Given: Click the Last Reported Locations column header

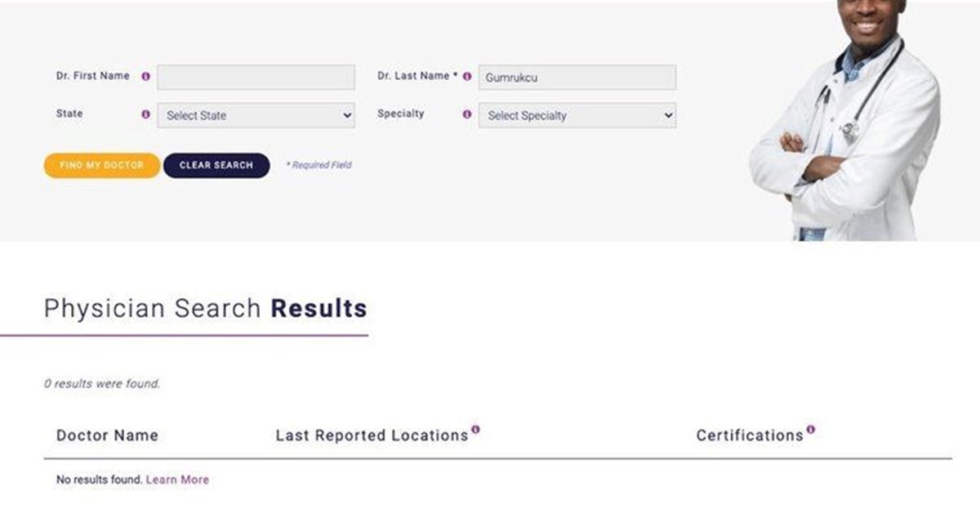Looking at the screenshot, I should pyautogui.click(x=372, y=435).
